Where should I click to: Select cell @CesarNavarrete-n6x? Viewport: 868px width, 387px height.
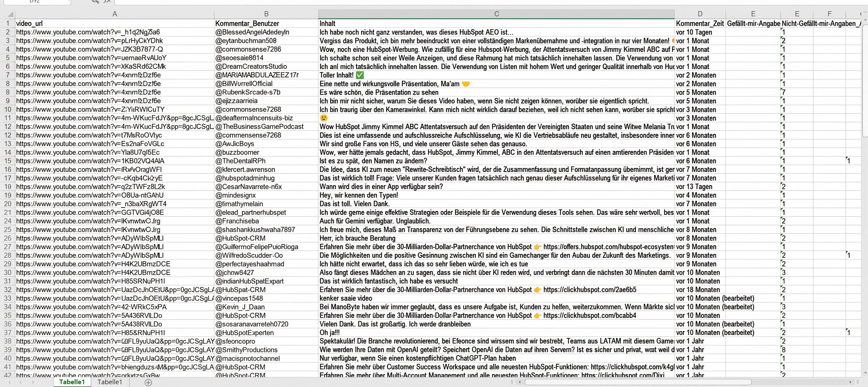[x=266, y=186]
